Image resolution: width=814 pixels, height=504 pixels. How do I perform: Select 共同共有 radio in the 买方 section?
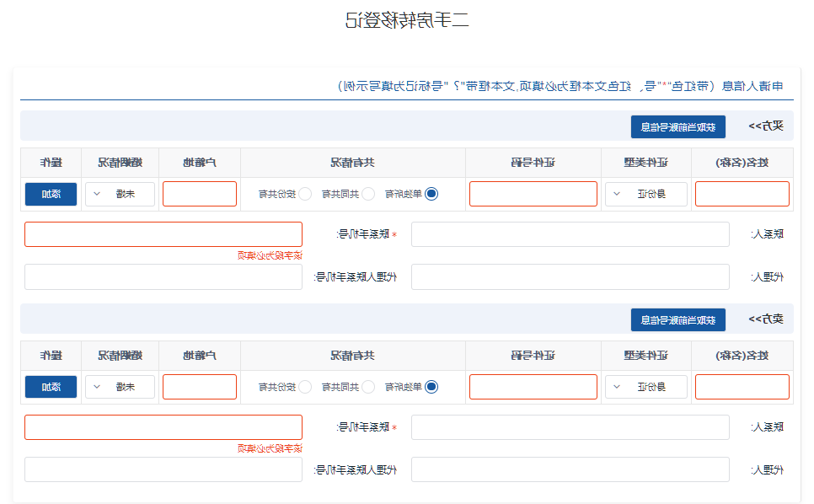coord(368,194)
